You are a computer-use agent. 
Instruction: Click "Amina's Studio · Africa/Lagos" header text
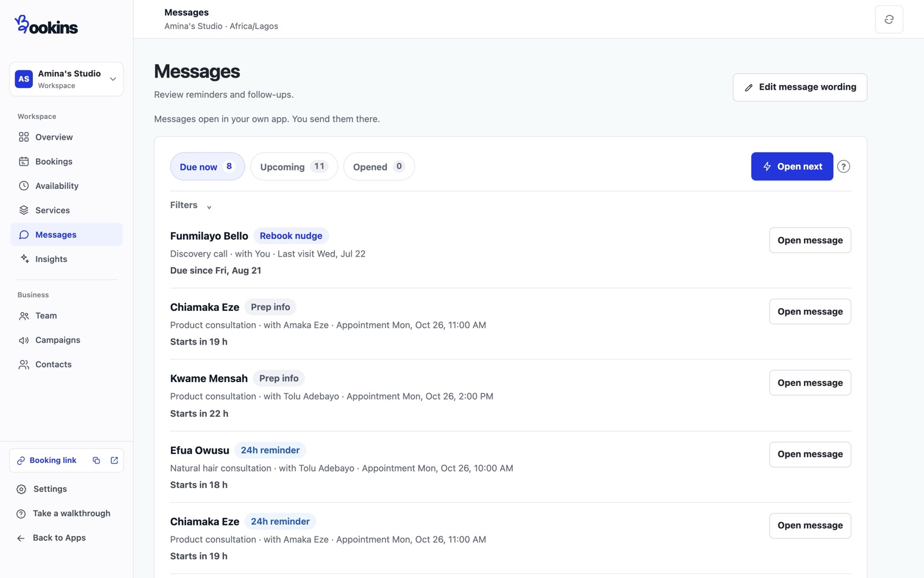[221, 26]
